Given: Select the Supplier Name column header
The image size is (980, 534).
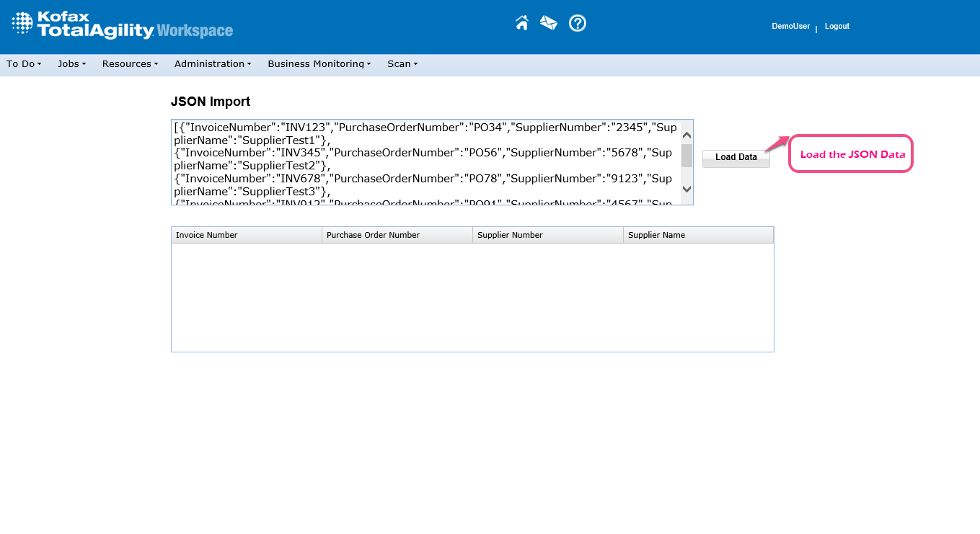Looking at the screenshot, I should [698, 235].
